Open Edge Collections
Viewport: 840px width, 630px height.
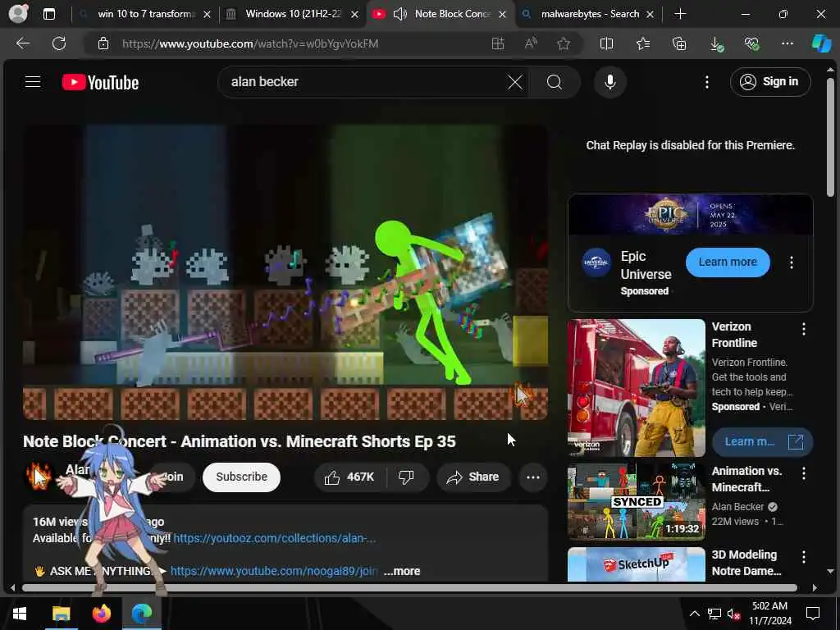coord(679,44)
